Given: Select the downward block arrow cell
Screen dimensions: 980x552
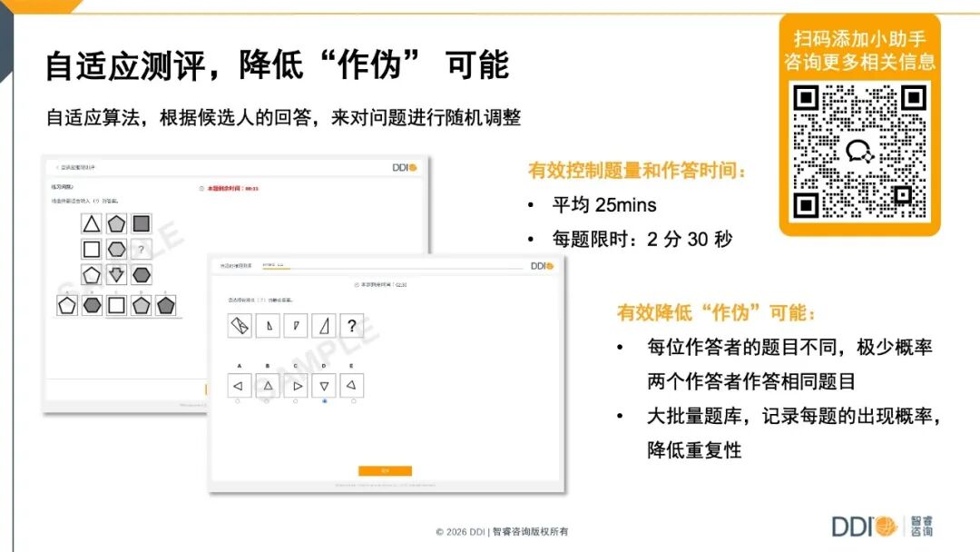Looking at the screenshot, I should (116, 275).
